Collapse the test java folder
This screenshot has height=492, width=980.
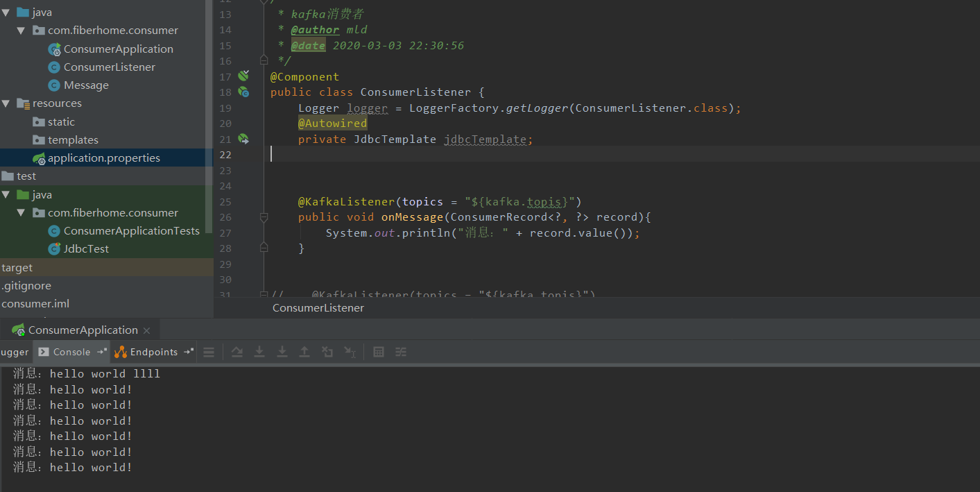pos(6,195)
